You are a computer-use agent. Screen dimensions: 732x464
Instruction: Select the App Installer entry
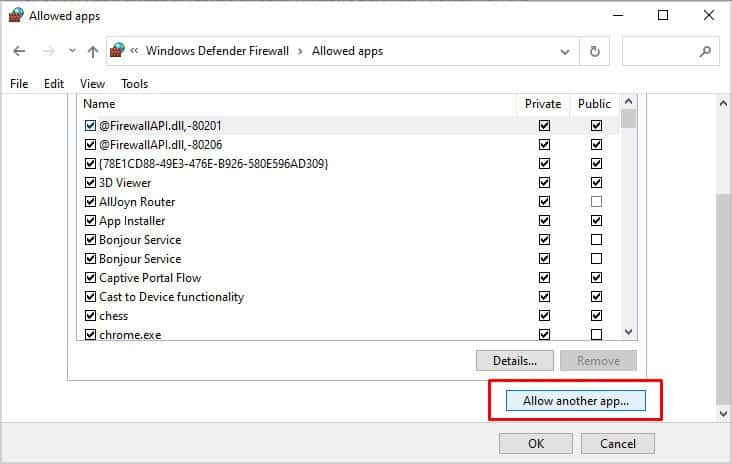[132, 221]
